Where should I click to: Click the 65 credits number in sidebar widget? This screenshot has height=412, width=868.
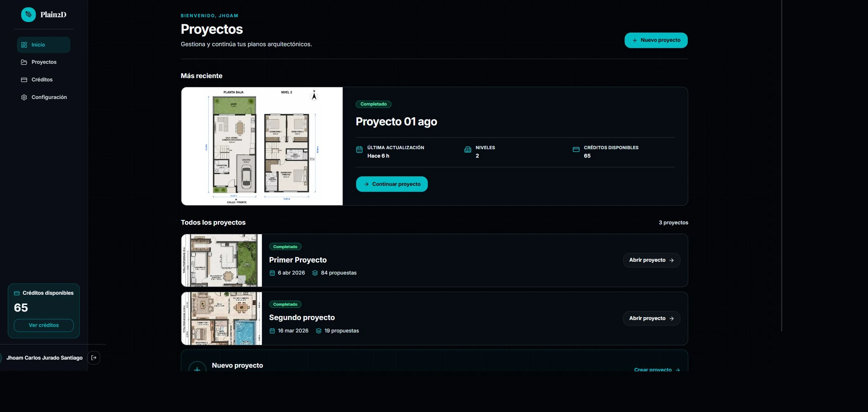coord(21,308)
